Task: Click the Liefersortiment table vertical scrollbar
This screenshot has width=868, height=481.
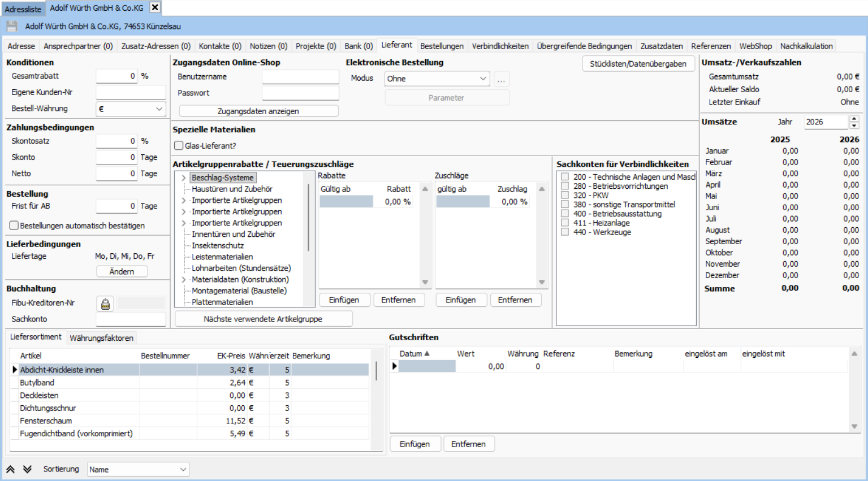Action: [377, 370]
